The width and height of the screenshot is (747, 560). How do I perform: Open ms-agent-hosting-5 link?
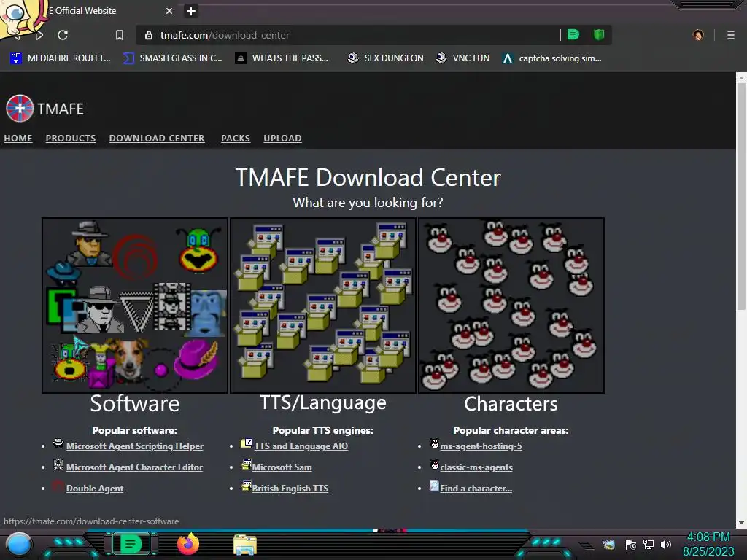point(481,446)
